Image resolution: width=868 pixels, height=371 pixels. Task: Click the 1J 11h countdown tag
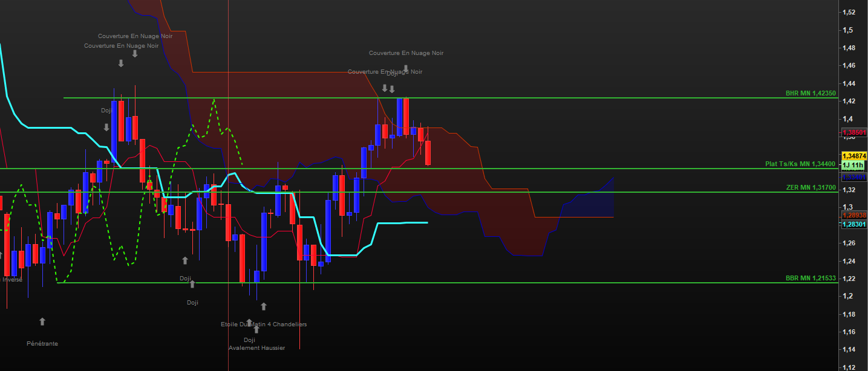[854, 166]
